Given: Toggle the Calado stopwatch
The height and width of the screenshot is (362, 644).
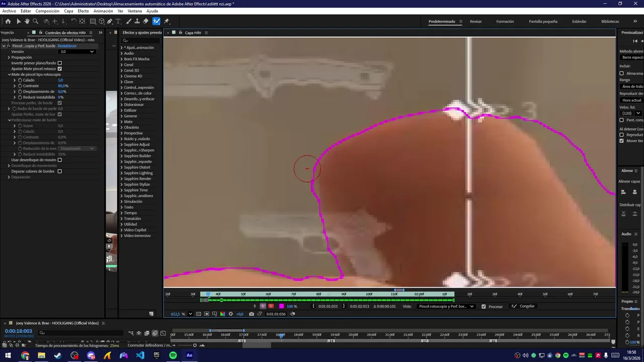Looking at the screenshot, I should click(x=20, y=80).
